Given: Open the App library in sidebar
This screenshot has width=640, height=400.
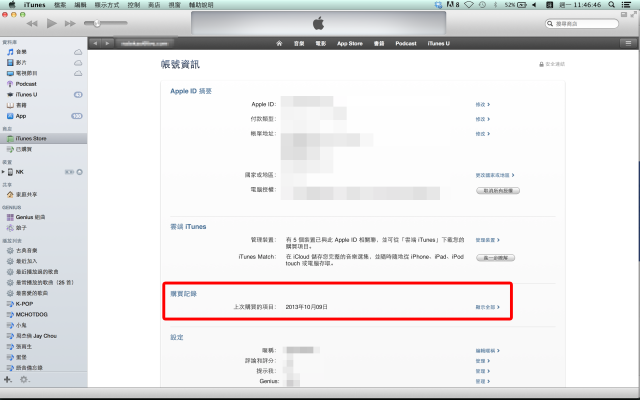Looking at the screenshot, I should point(20,116).
